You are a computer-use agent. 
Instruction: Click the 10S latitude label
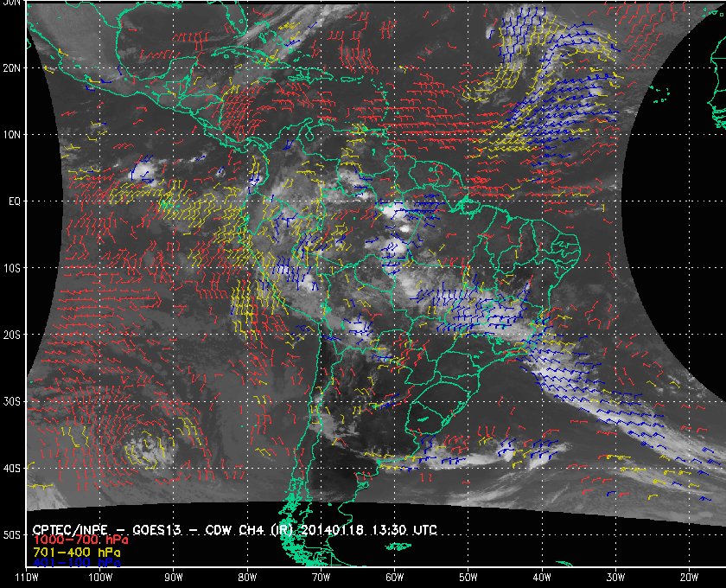click(x=12, y=268)
